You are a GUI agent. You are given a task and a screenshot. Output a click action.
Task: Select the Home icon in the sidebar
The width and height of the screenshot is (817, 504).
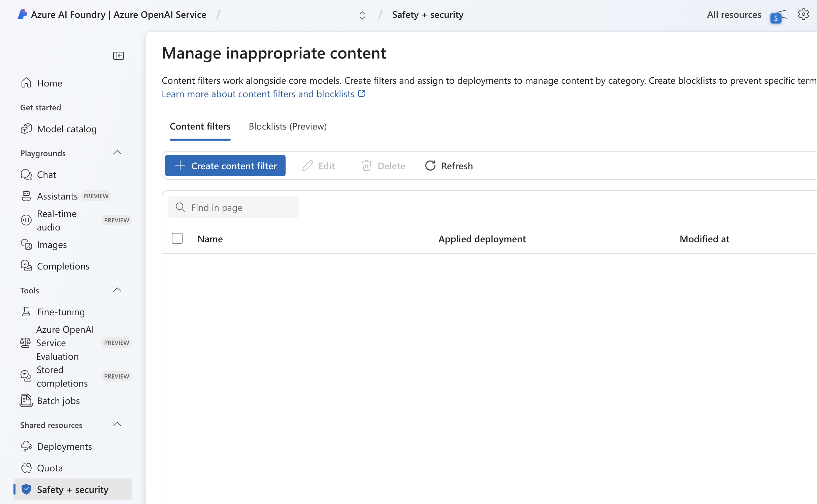click(x=26, y=82)
